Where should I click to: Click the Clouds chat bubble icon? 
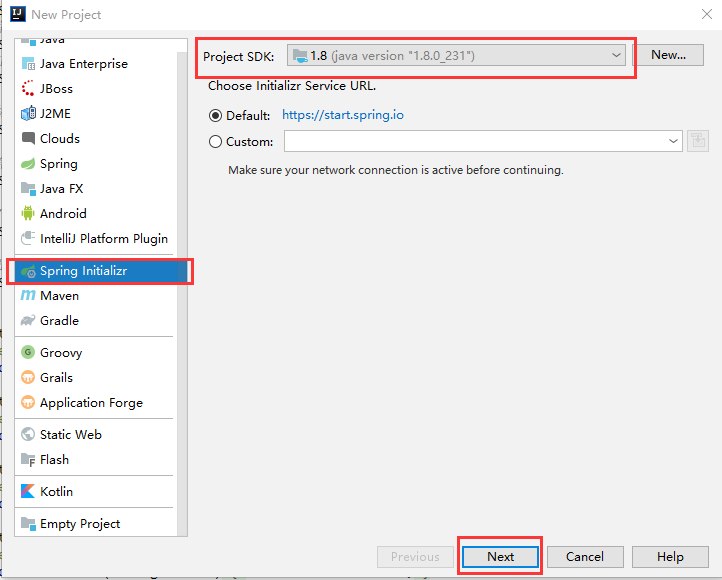point(28,138)
